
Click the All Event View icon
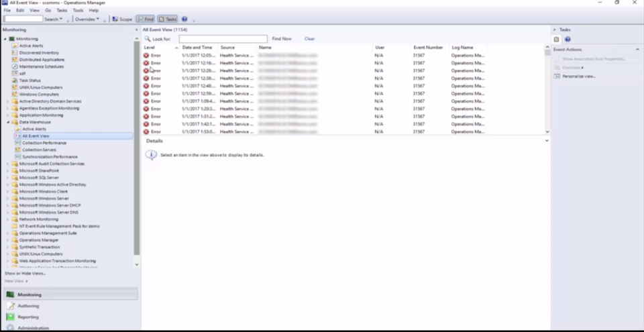coord(17,136)
